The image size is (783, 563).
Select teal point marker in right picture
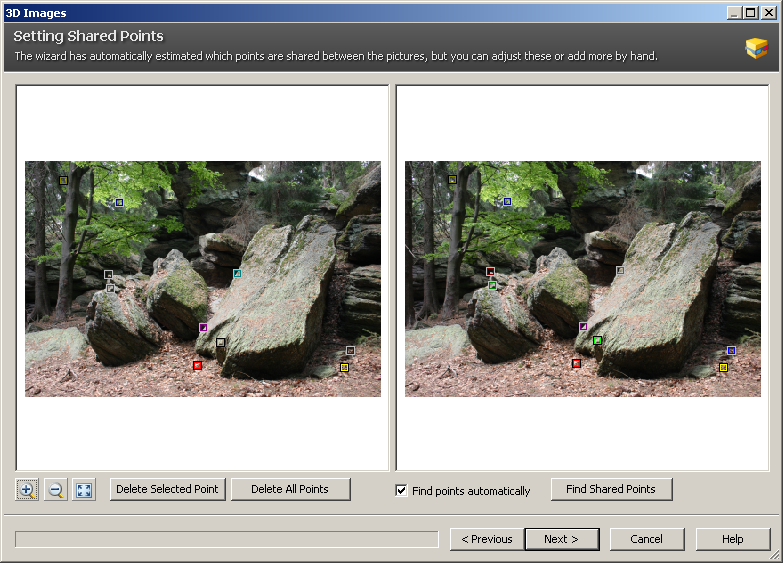(x=620, y=270)
